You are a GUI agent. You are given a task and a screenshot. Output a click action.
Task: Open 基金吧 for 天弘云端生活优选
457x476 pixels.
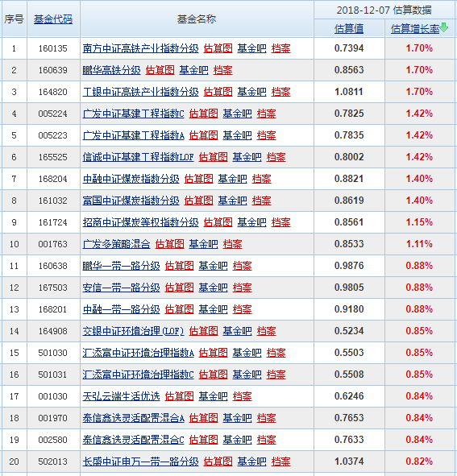(213, 396)
